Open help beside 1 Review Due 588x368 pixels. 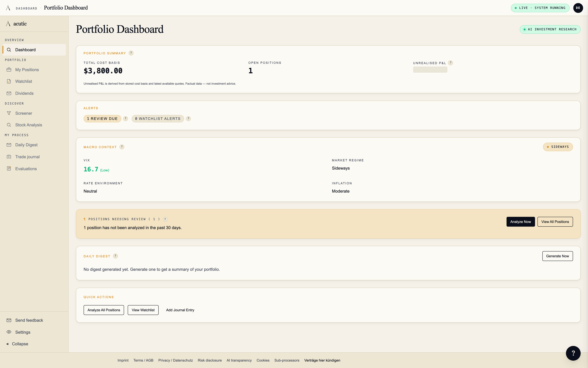point(126,119)
